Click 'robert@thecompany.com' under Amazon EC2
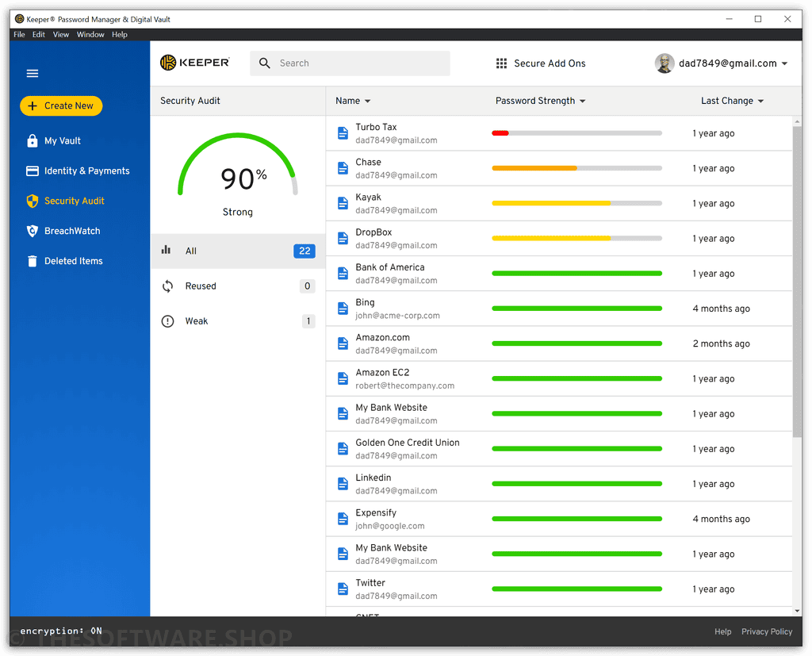The height and width of the screenshot is (656, 812). (405, 386)
